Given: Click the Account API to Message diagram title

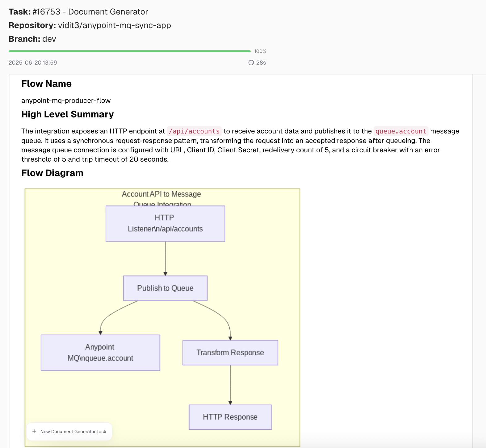Looking at the screenshot, I should 161,194.
